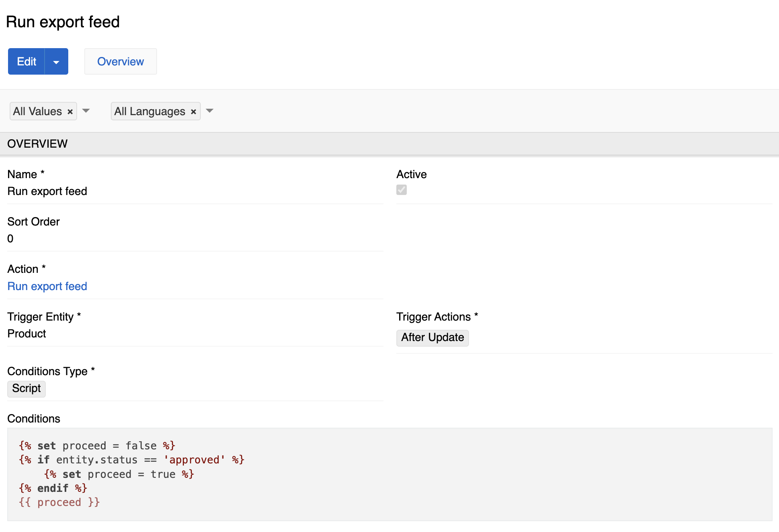The height and width of the screenshot is (532, 779).
Task: Click the Sort Order value 0
Action: (10, 239)
